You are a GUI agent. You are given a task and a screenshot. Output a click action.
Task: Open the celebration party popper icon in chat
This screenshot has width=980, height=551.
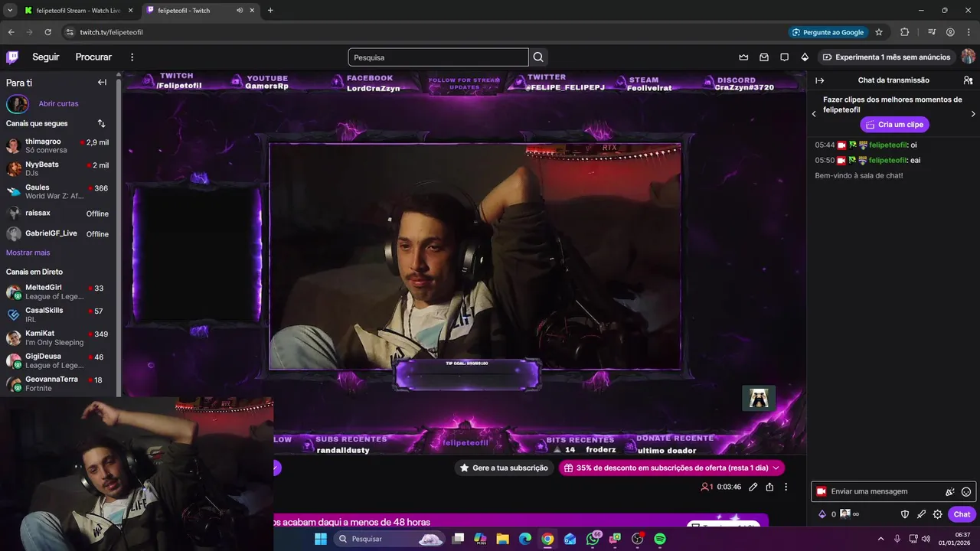[950, 492]
